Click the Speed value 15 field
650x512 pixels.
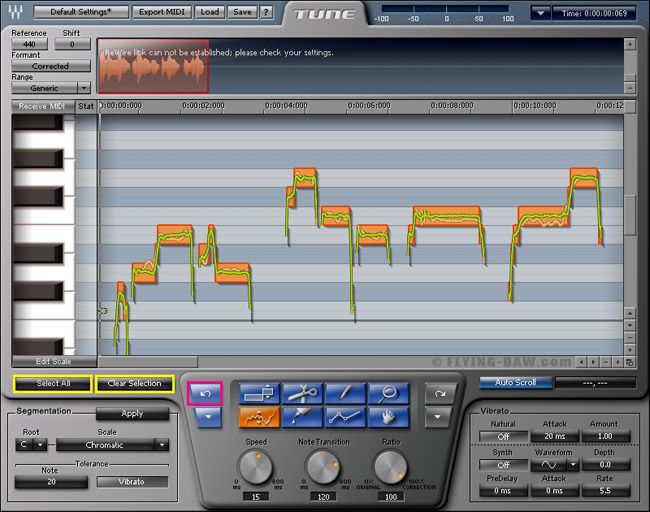(x=256, y=497)
